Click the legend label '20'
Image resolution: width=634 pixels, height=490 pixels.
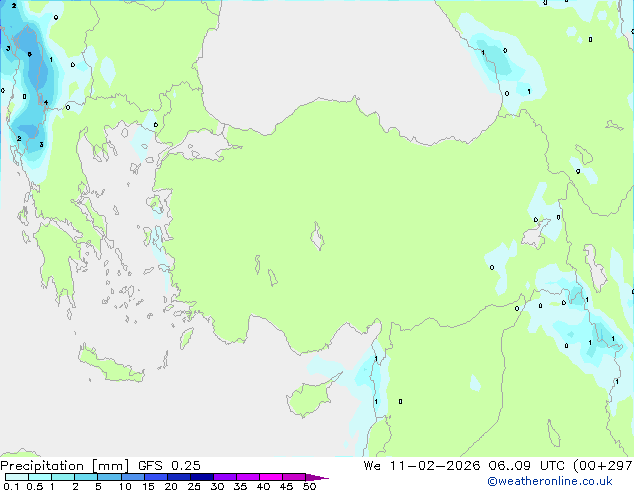[x=171, y=486]
